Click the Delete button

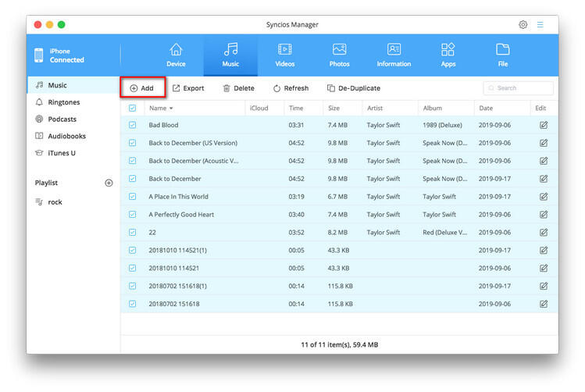coord(238,88)
